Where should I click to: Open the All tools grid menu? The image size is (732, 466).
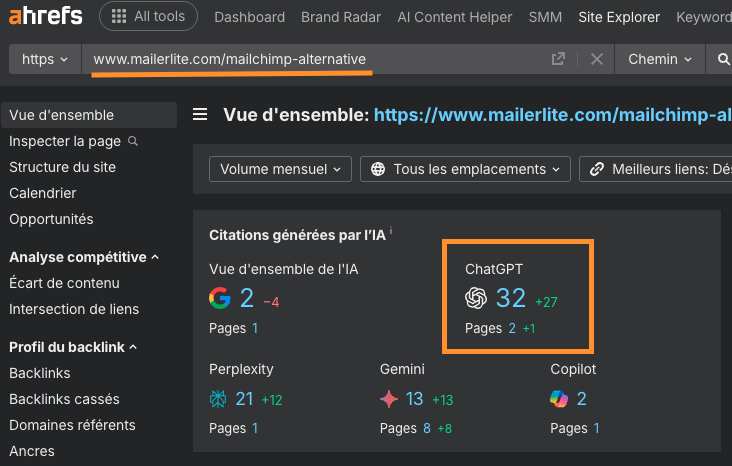[x=148, y=16]
